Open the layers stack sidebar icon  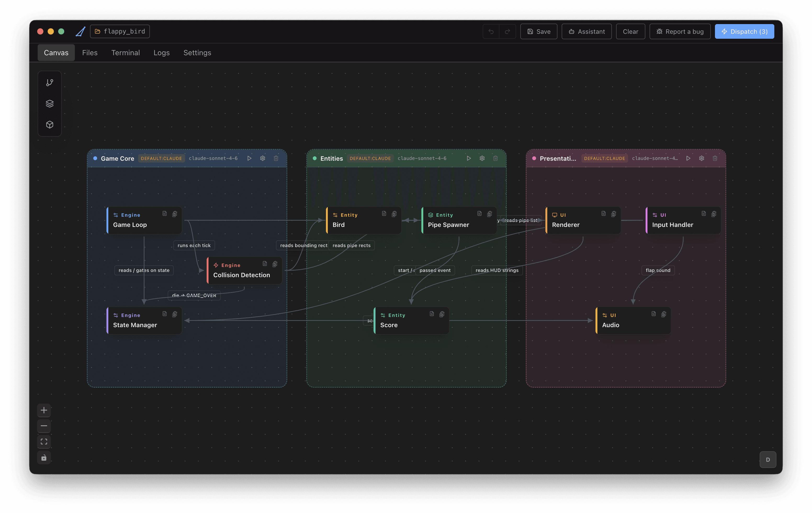(49, 104)
